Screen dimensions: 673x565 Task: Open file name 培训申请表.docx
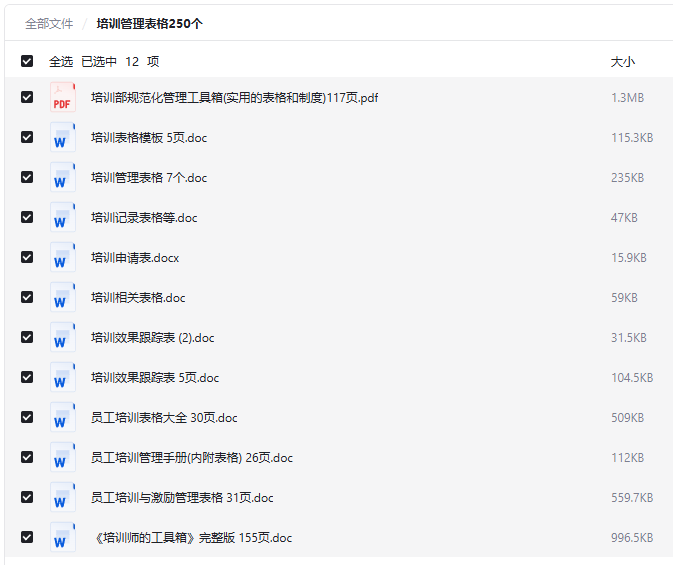135,258
